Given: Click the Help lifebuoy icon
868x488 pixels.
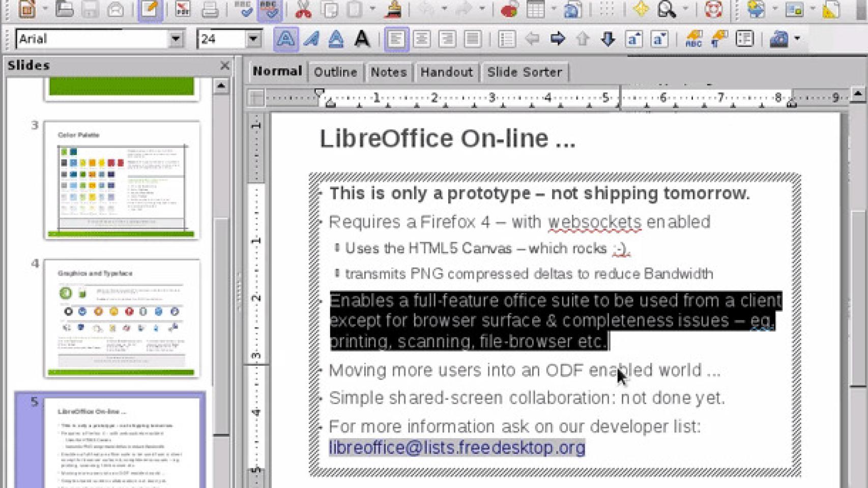Looking at the screenshot, I should coord(713,9).
